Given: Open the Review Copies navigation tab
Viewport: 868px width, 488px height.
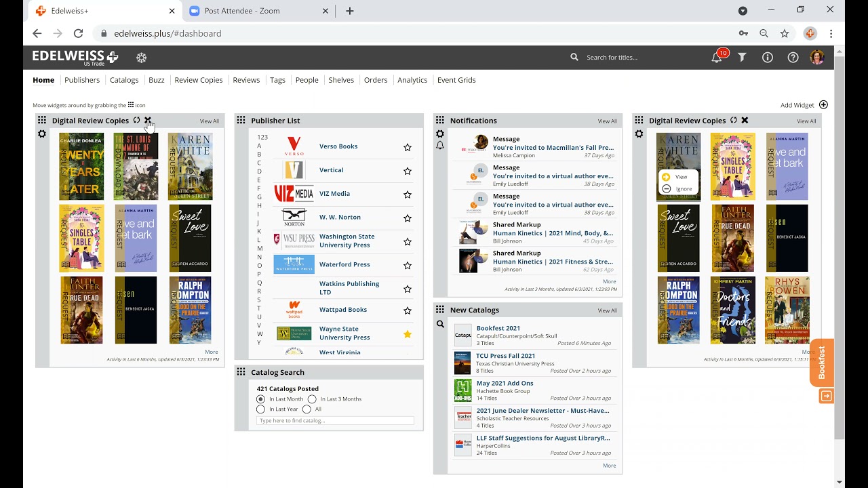Looking at the screenshot, I should (x=199, y=80).
